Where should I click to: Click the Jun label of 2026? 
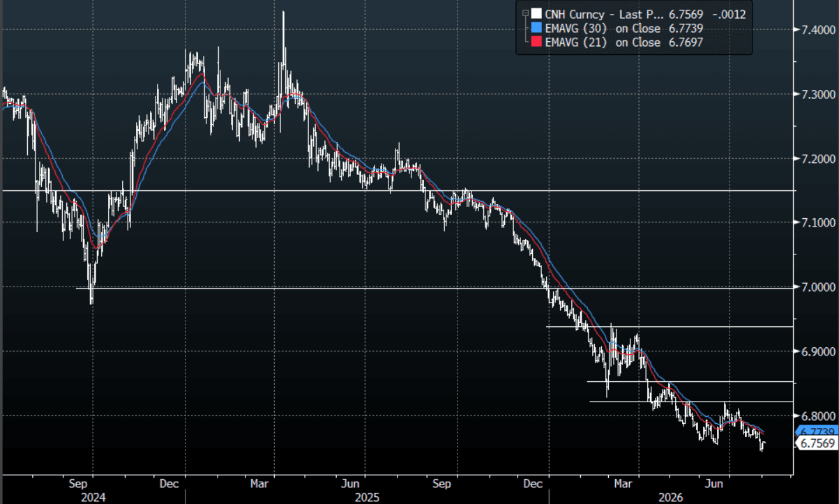coord(713,482)
